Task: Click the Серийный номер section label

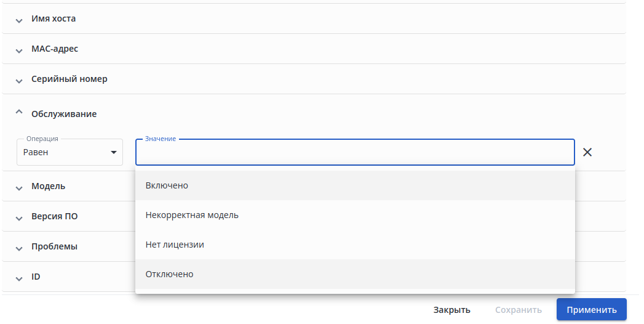Action: pos(70,79)
